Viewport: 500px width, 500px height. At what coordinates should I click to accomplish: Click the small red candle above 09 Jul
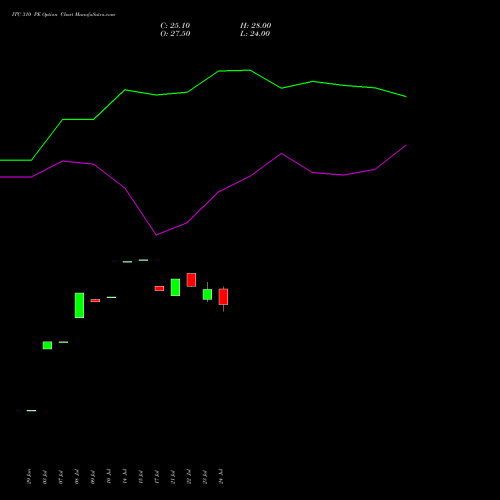click(95, 300)
